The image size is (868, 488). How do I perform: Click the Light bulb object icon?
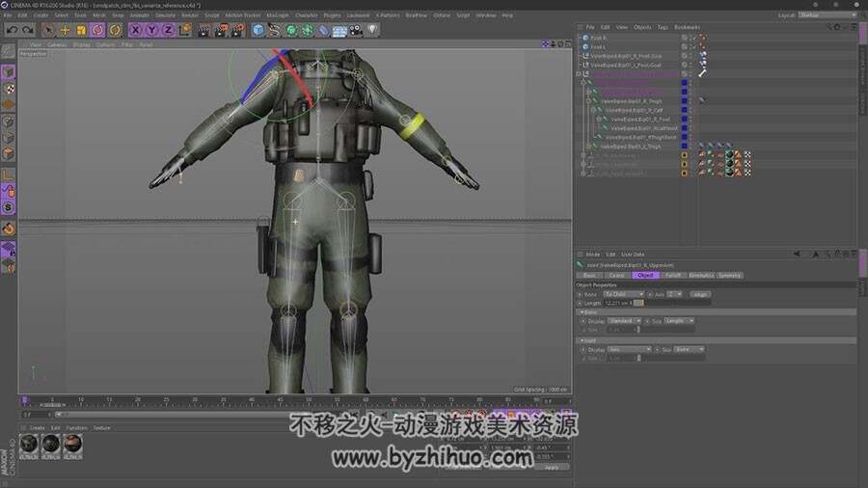pos(372,30)
